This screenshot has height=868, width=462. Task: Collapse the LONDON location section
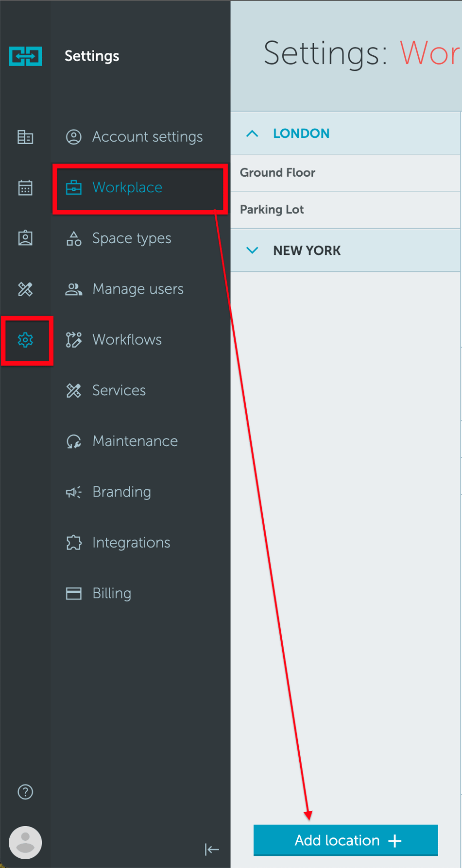pos(252,134)
